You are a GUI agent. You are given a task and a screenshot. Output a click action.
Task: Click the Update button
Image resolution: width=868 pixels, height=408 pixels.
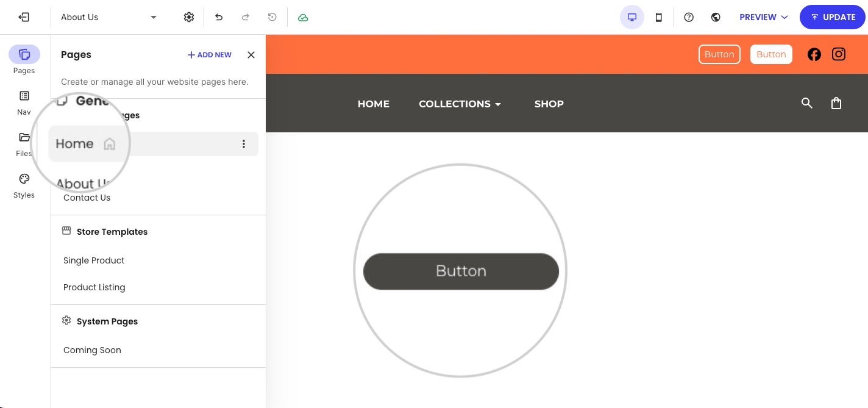click(833, 17)
